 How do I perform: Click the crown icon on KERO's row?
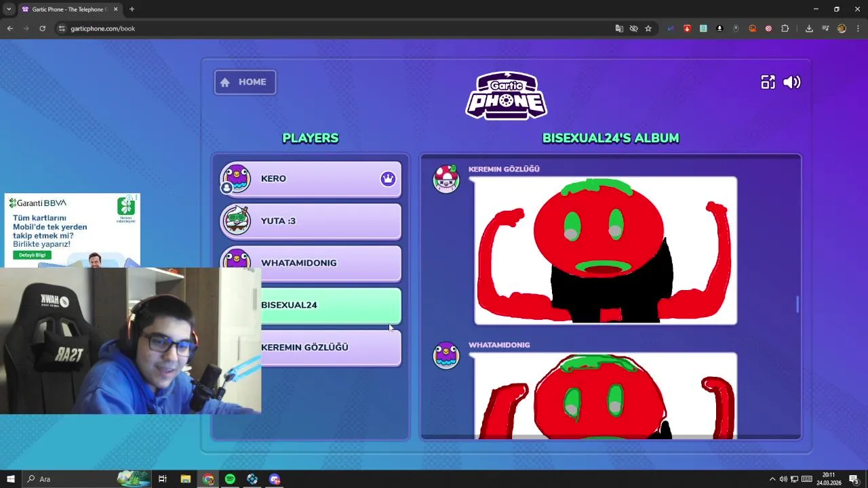388,179
